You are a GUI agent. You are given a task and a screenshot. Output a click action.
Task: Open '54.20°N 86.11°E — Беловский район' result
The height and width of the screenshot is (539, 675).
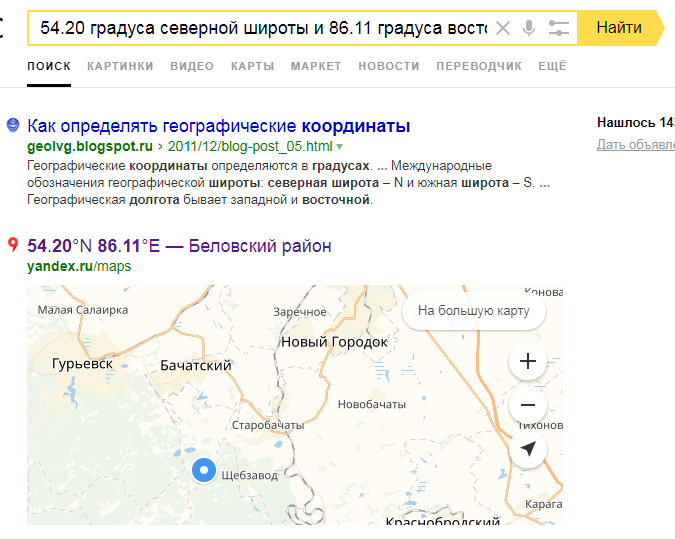coord(179,246)
